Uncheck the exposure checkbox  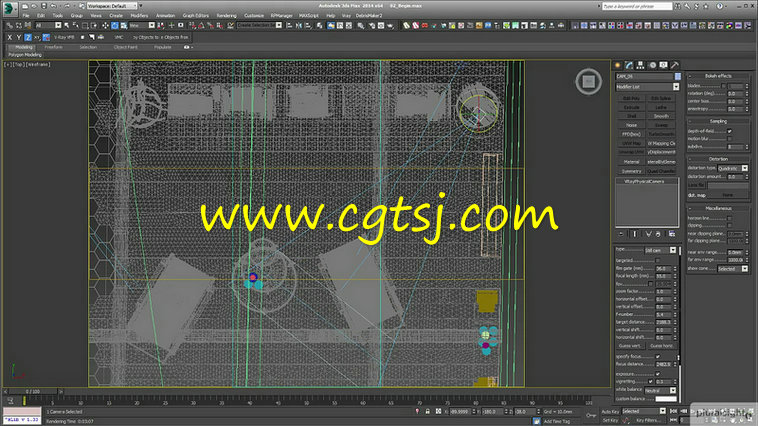click(x=657, y=374)
